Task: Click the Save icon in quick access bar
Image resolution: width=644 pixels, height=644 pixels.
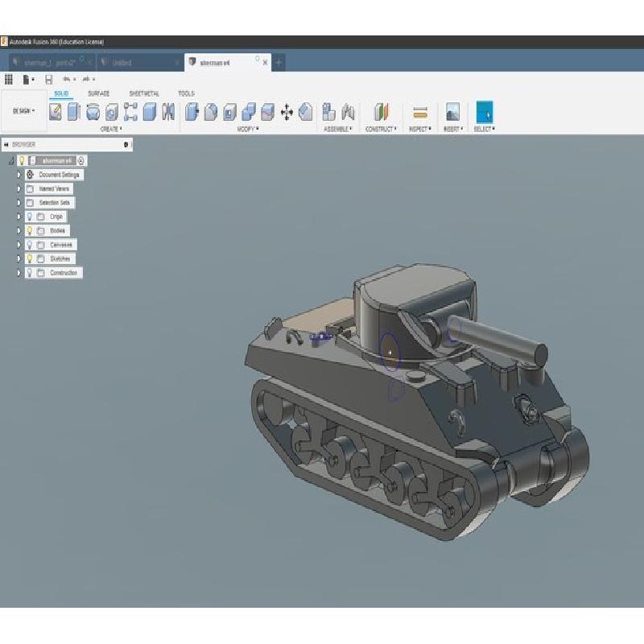Action: pos(48,79)
